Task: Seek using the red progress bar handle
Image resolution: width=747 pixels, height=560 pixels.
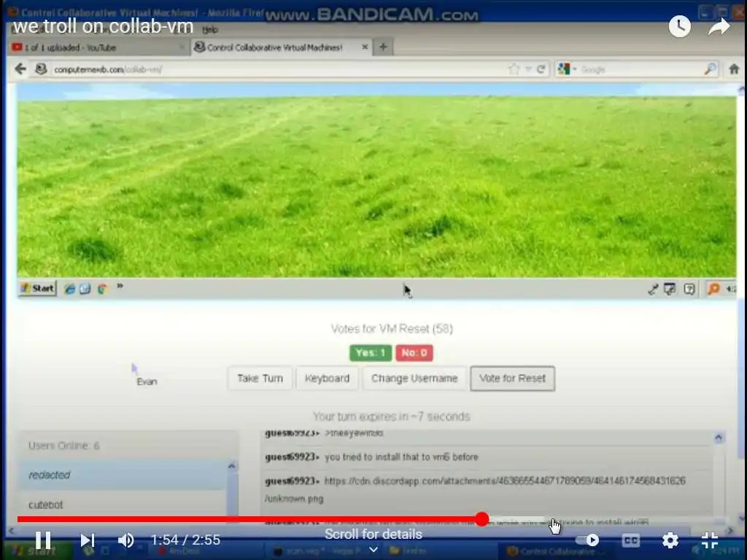Action: 482,519
